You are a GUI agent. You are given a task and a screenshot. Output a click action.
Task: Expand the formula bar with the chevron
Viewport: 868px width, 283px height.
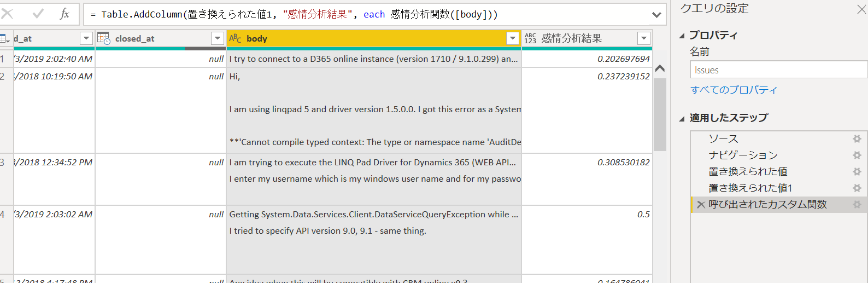[x=657, y=15]
